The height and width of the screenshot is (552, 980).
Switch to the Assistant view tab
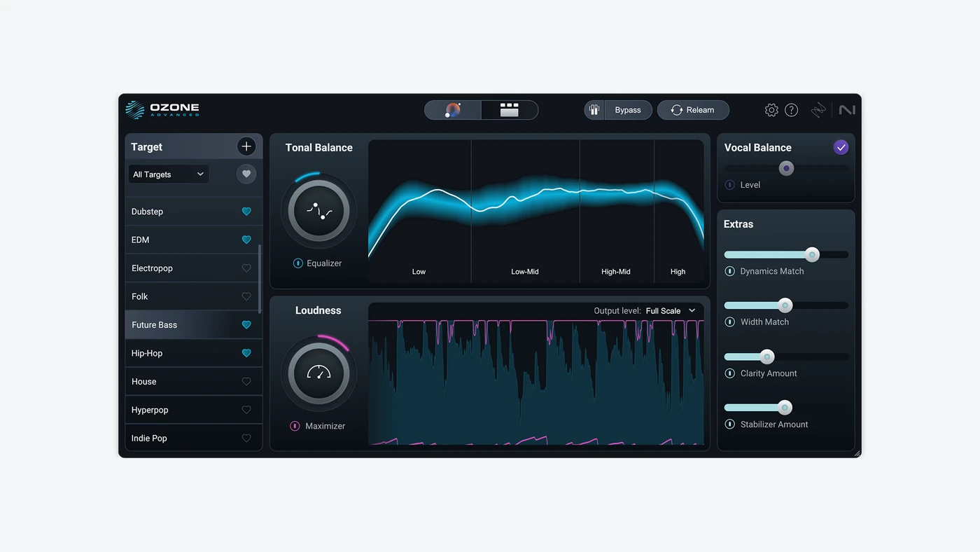click(x=453, y=110)
